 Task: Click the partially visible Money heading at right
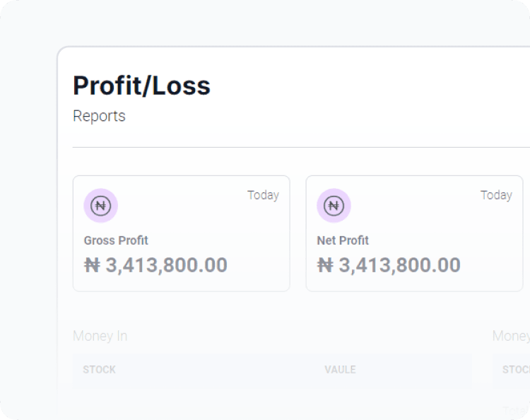(x=510, y=336)
